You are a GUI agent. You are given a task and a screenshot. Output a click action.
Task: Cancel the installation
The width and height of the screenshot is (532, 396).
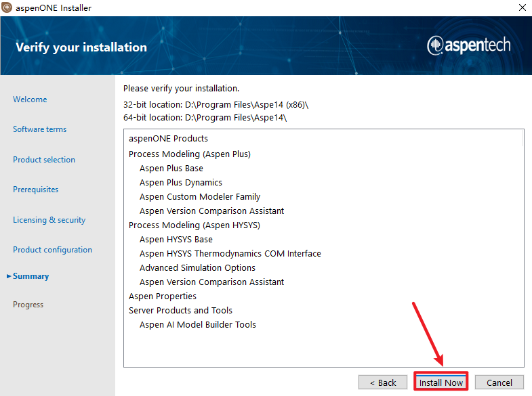[499, 382]
